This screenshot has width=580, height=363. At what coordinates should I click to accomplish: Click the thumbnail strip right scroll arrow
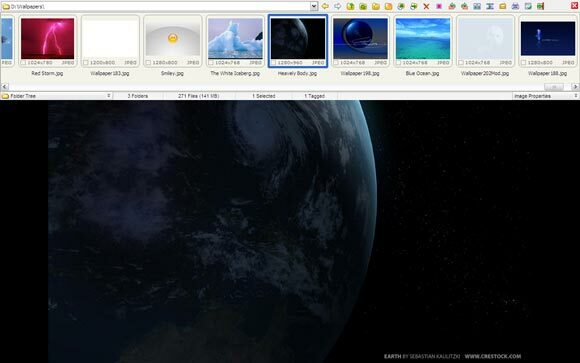point(575,87)
